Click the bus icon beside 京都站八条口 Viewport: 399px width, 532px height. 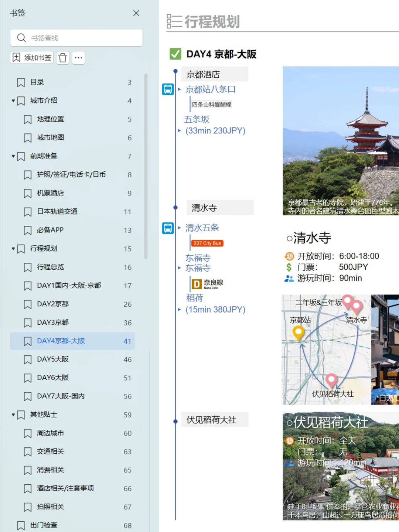click(168, 89)
